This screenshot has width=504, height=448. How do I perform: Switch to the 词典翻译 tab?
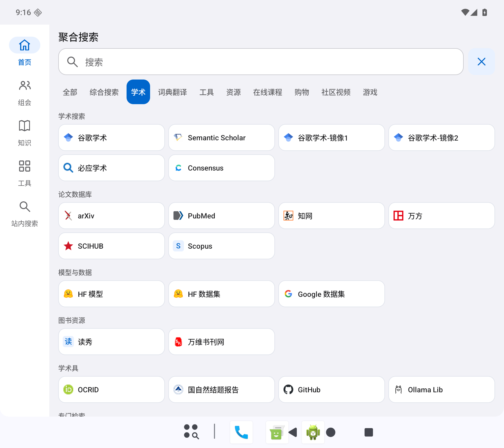[172, 92]
